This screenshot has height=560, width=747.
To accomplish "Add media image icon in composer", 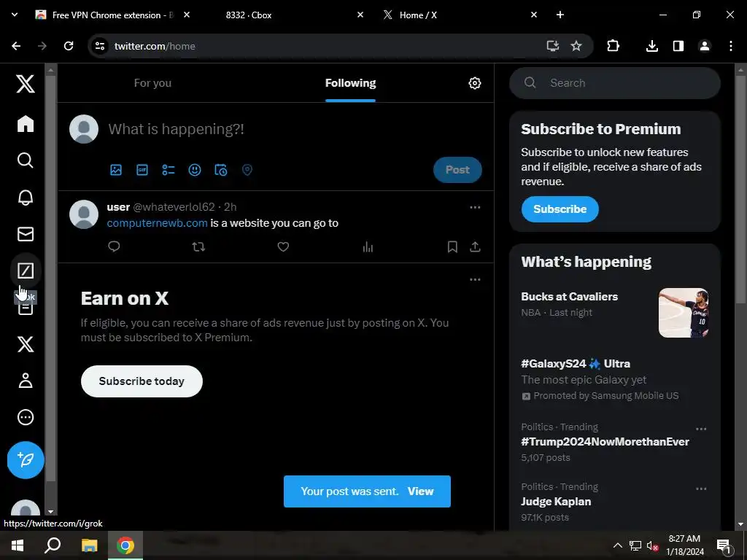I will click(116, 170).
